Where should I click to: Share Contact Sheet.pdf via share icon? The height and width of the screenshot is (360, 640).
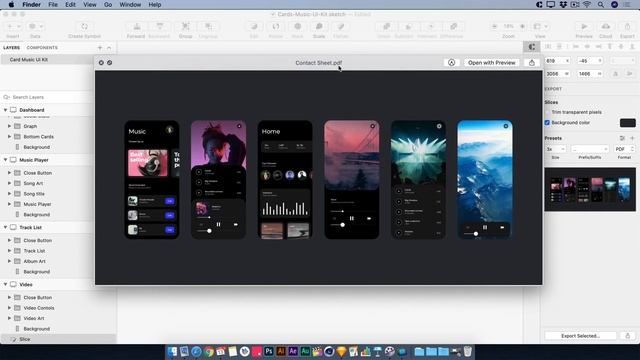531,62
